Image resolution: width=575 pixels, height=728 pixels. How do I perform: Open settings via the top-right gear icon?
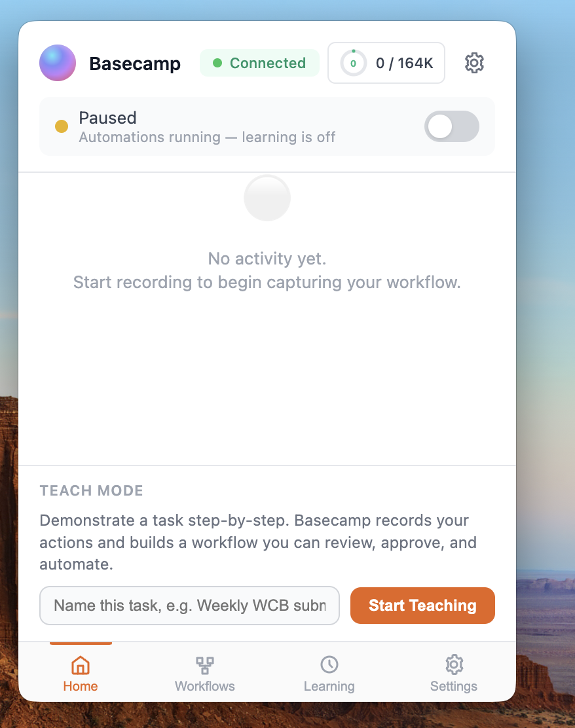tap(474, 63)
